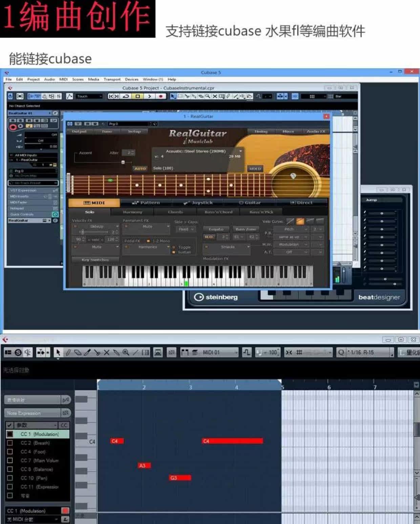Click the AUTO button in RealGuitar
420x524 pixels.
coord(140,168)
